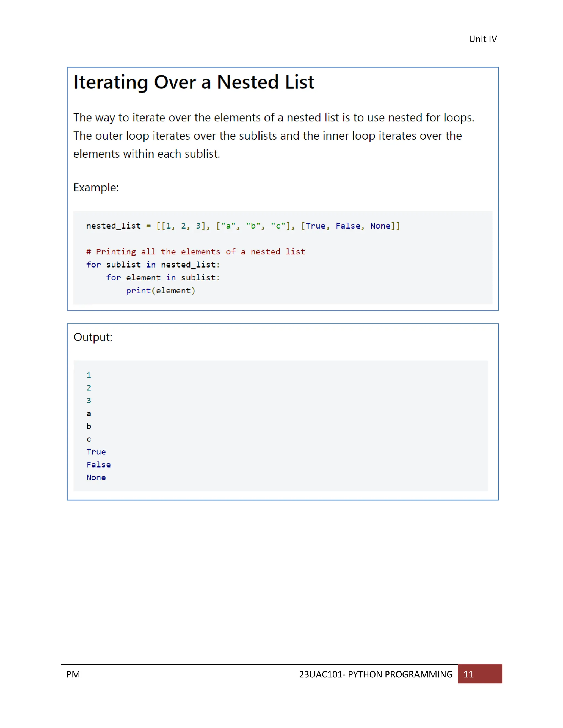Click the line starting 'The outer loop iterates'
563x728 pixels.
click(x=267, y=136)
